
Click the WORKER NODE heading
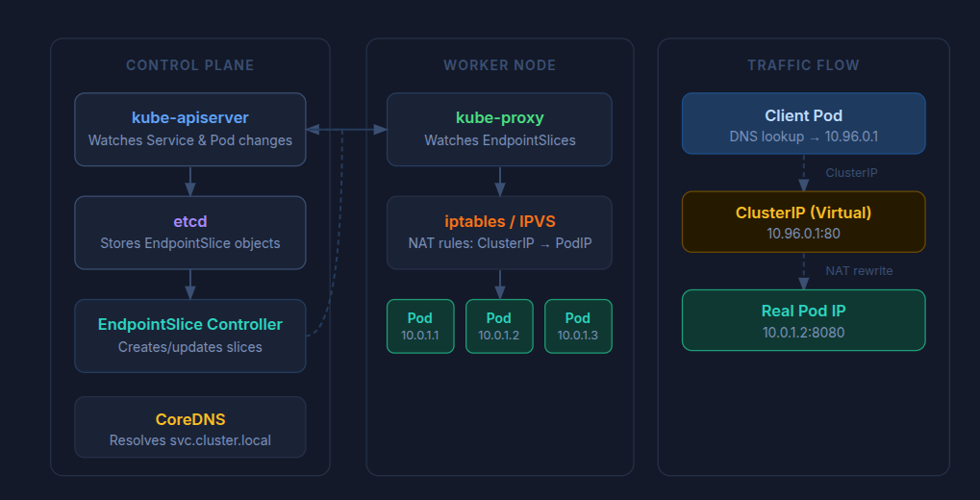pos(499,65)
